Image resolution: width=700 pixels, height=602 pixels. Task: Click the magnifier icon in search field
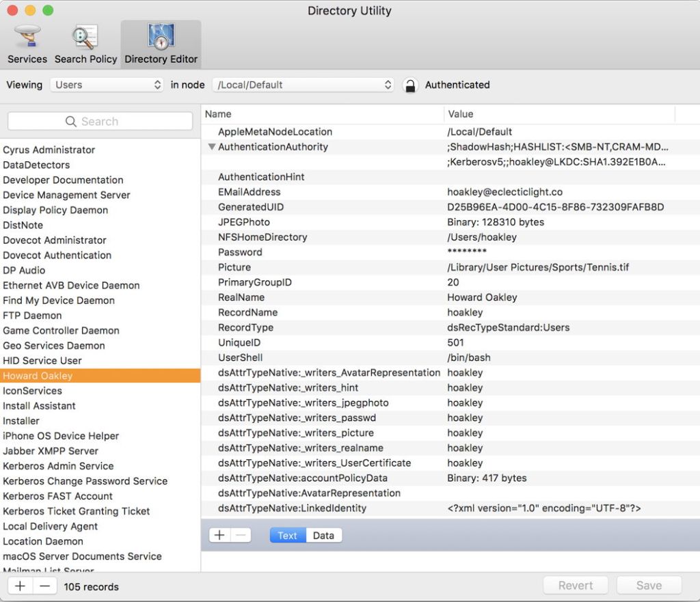pos(71,122)
